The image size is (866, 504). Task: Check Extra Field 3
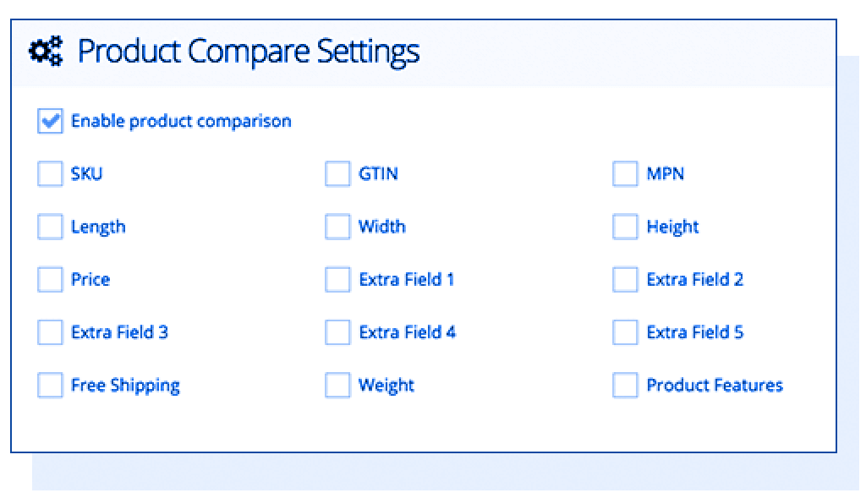49,332
